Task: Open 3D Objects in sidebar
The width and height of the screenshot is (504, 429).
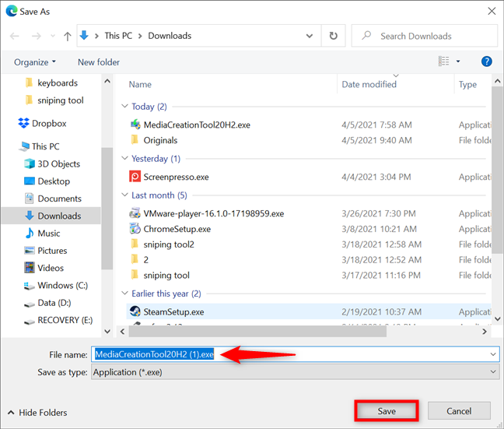Action: coord(52,164)
